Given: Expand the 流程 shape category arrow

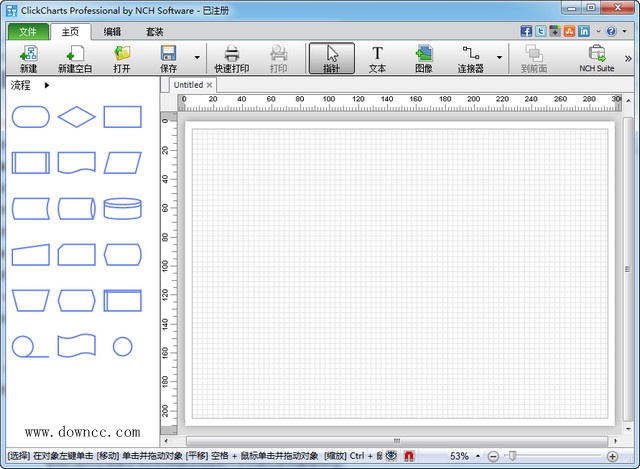Looking at the screenshot, I should click(x=46, y=85).
